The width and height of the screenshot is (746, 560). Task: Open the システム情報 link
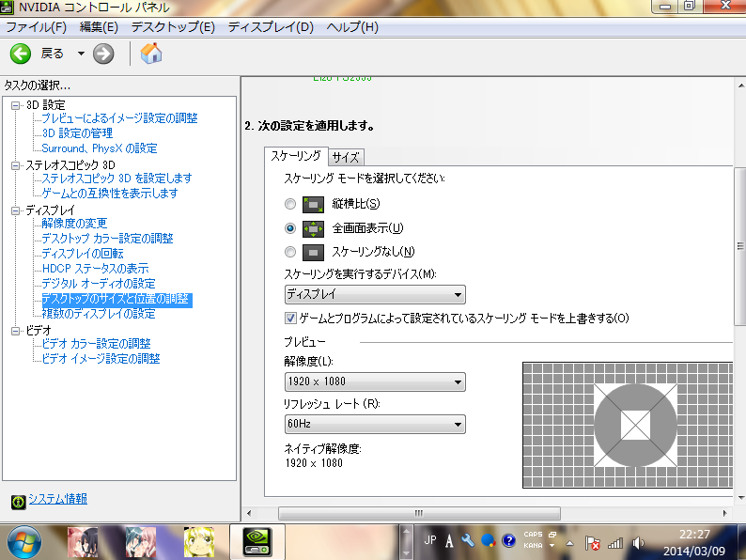57,499
